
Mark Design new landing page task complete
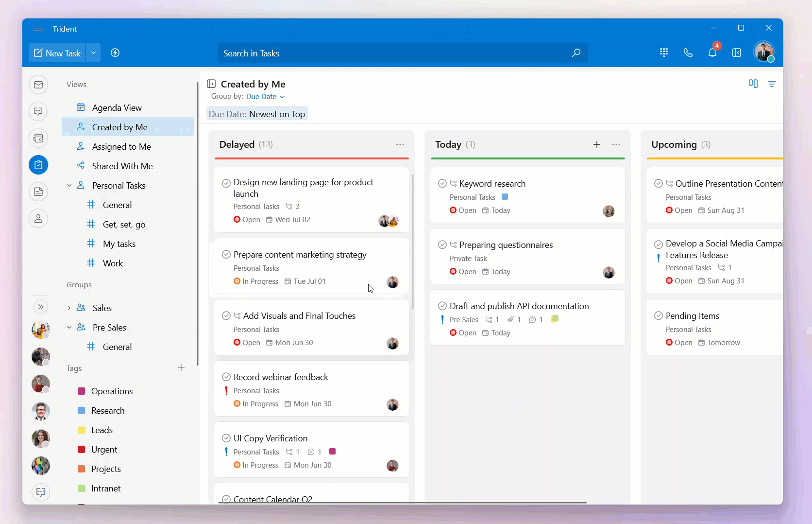[226, 183]
